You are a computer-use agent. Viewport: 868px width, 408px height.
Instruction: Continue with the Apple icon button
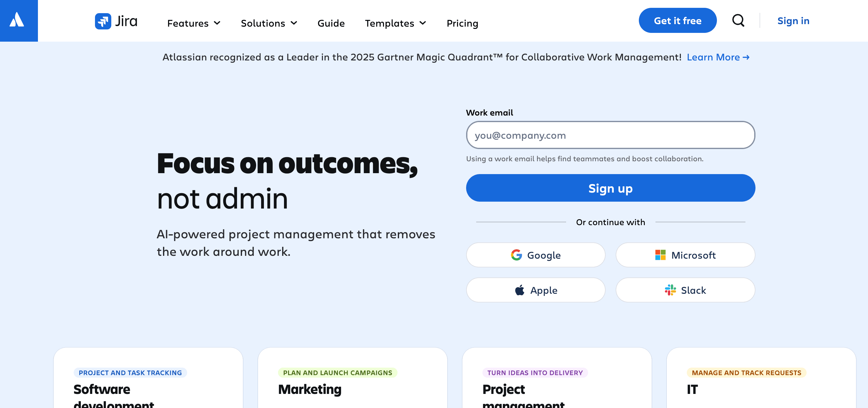(x=535, y=290)
